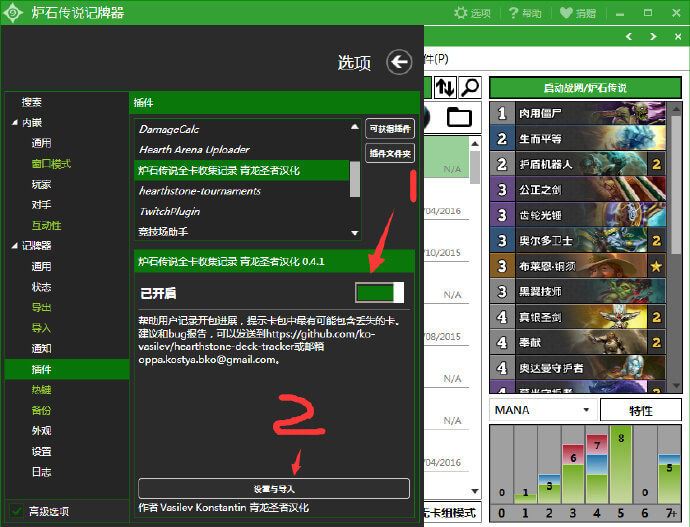
Task: Click the 黑翼技师 card row
Action: (578, 291)
